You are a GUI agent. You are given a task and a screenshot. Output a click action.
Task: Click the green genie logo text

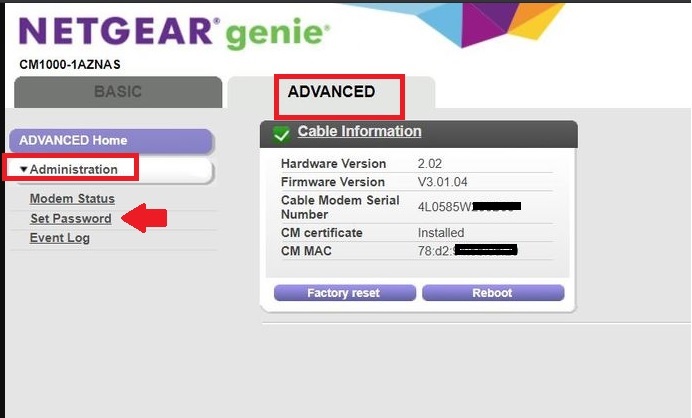(x=274, y=34)
